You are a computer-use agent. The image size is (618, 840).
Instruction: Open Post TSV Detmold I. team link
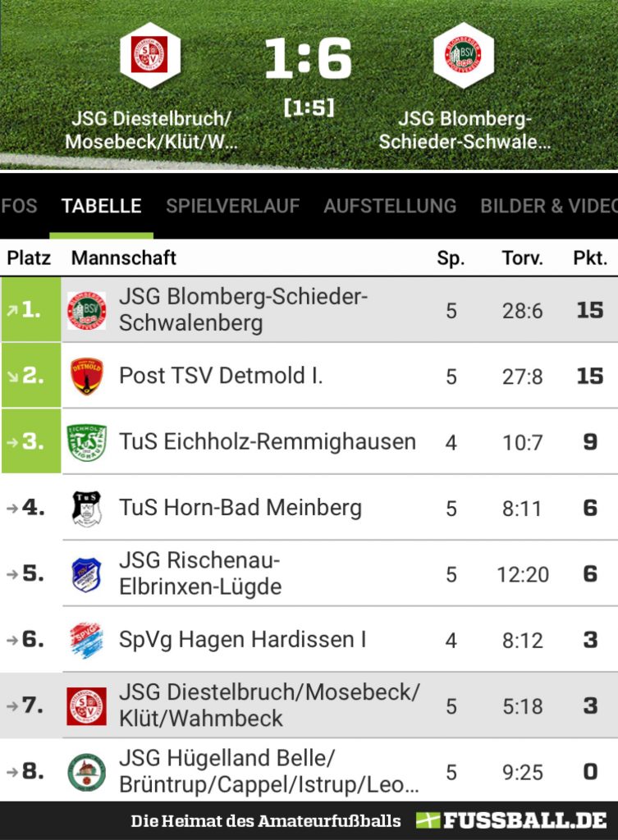[221, 376]
